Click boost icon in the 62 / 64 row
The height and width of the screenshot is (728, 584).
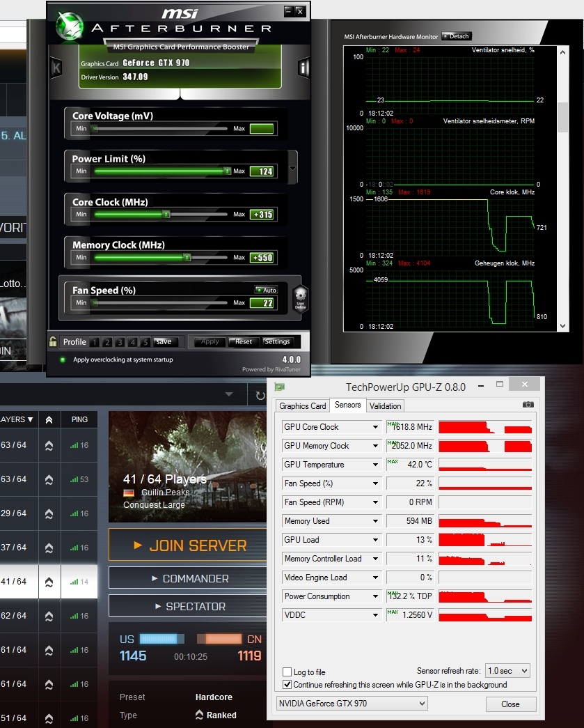click(x=49, y=616)
